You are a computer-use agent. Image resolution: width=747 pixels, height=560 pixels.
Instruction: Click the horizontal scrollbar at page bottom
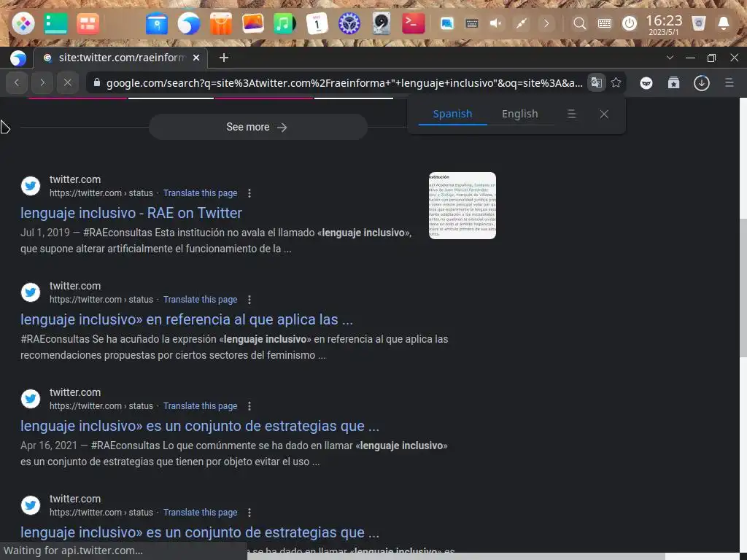pos(455,556)
